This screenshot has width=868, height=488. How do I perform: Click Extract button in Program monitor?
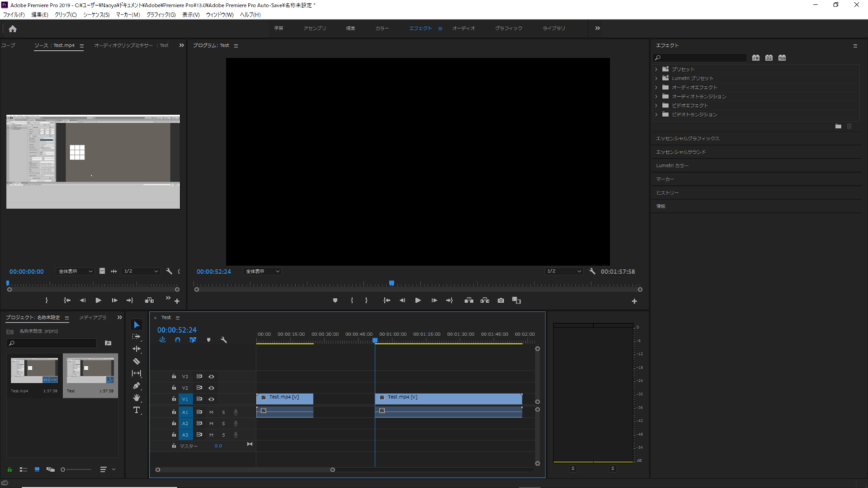click(x=485, y=300)
